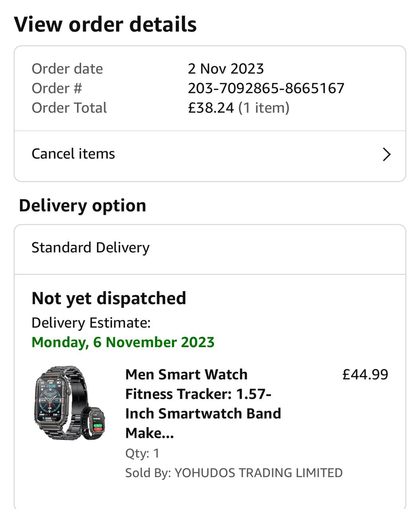This screenshot has height=509, width=420.
Task: Open the Men Smart Watch product title
Action: coord(203,403)
